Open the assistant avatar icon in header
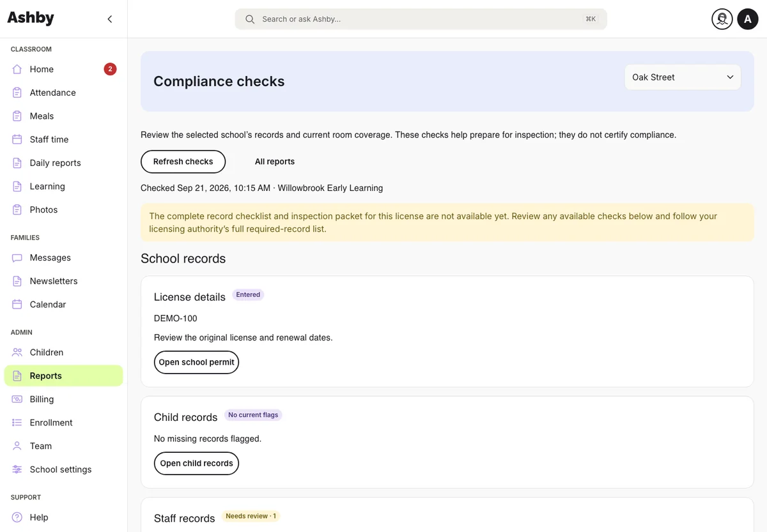767x532 pixels. click(722, 19)
